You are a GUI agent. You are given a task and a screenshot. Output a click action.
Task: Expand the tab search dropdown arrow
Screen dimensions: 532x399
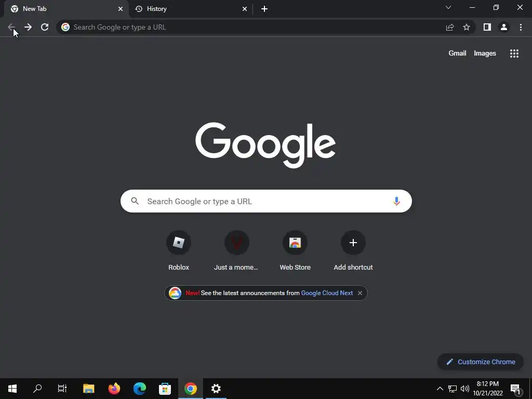click(448, 7)
